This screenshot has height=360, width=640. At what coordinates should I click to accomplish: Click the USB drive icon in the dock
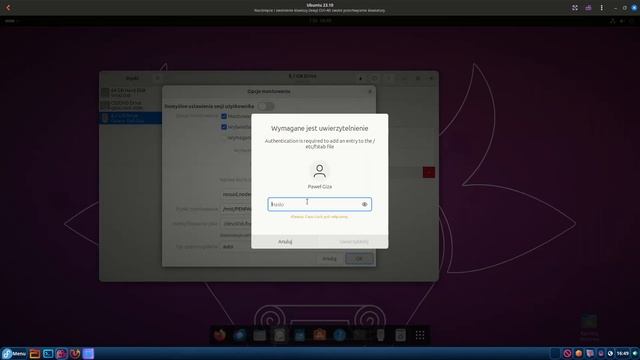point(380,335)
